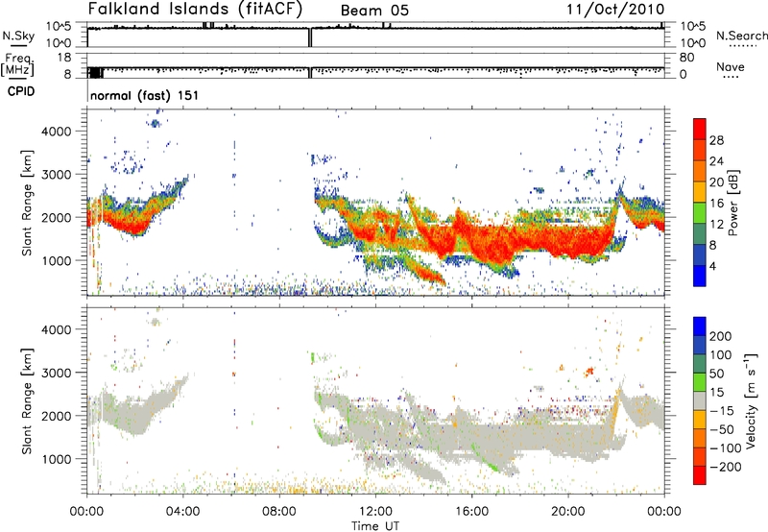Select the "Freq. [MHz]" axis label
768x532 pixels.
17,65
